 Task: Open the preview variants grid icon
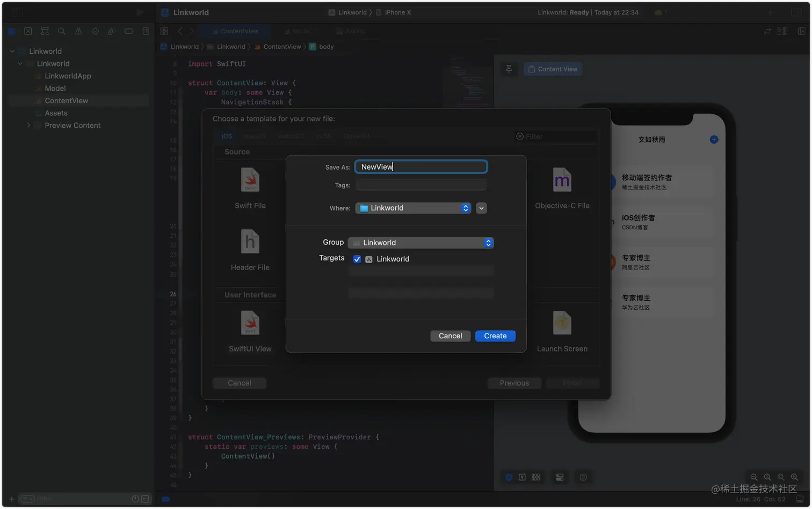pyautogui.click(x=536, y=477)
